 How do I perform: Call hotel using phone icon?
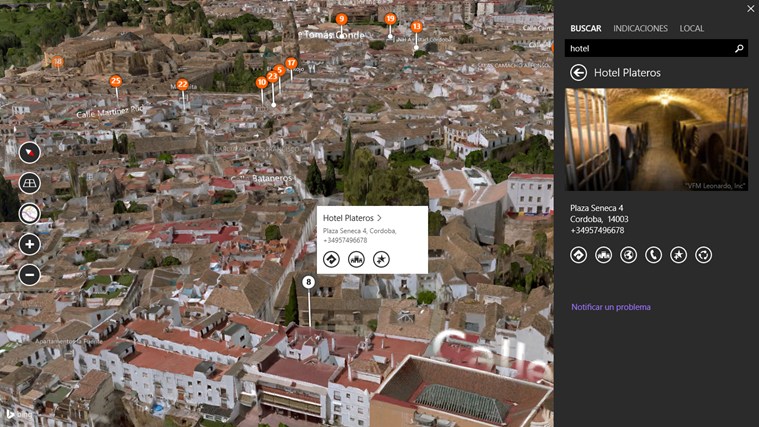click(x=653, y=255)
